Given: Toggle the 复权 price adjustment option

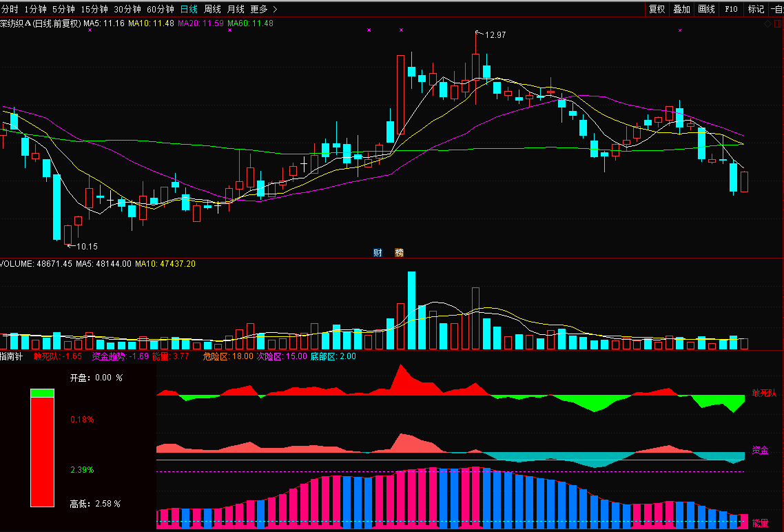Looking at the screenshot, I should pyautogui.click(x=657, y=9).
